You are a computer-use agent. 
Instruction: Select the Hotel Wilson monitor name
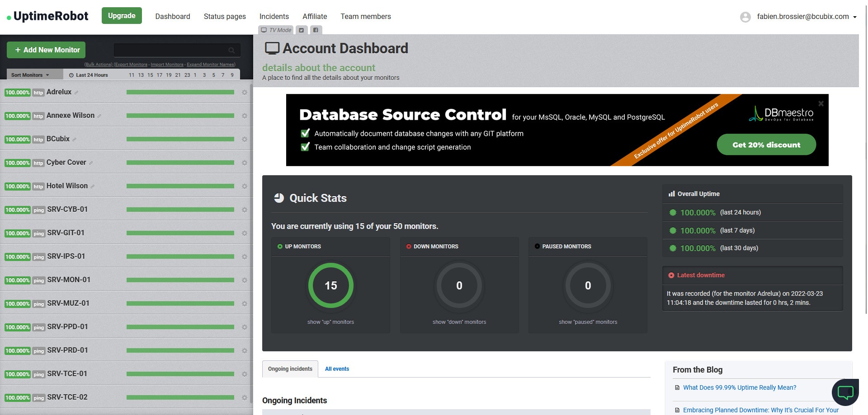click(x=67, y=186)
